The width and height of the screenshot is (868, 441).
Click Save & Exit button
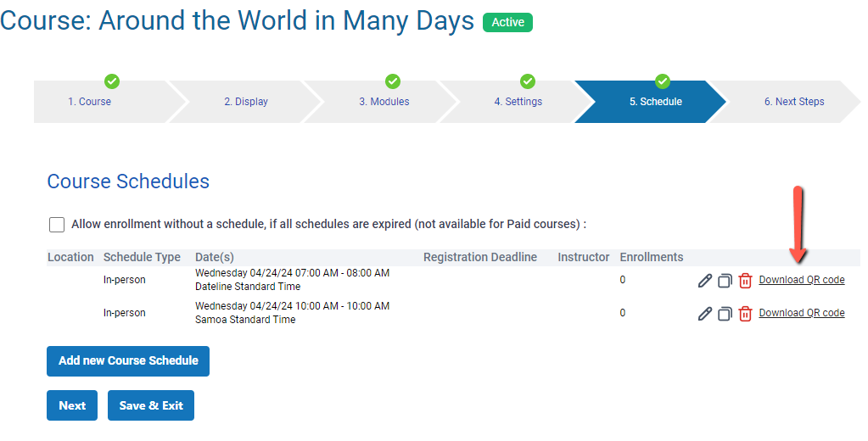151,405
